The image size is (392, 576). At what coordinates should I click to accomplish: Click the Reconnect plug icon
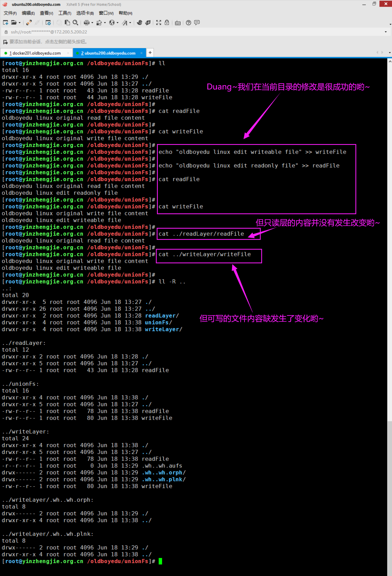click(29, 23)
